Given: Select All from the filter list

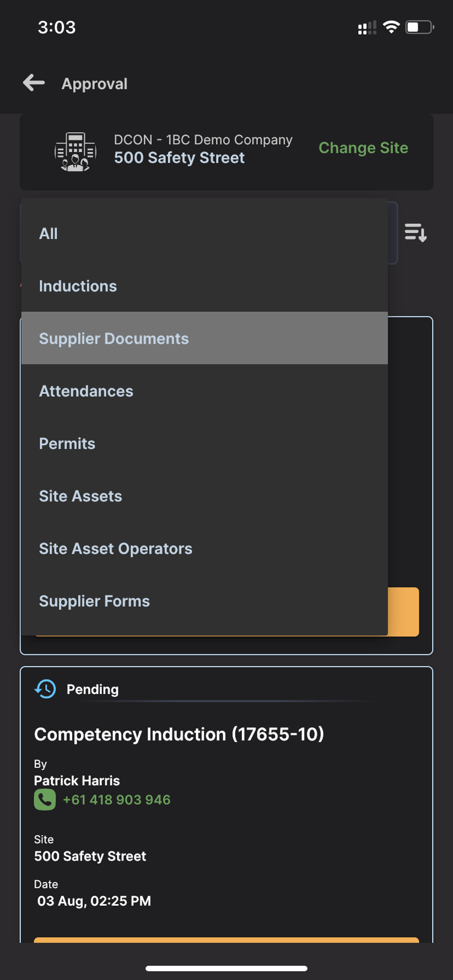Looking at the screenshot, I should pyautogui.click(x=48, y=234).
